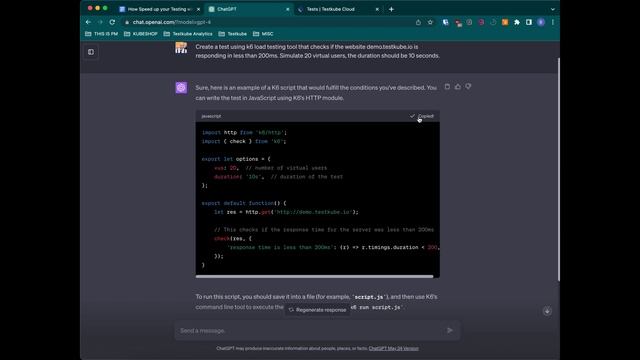640x360 pixels.
Task: Click the 'script.js' filename in the response
Action: 369,297
